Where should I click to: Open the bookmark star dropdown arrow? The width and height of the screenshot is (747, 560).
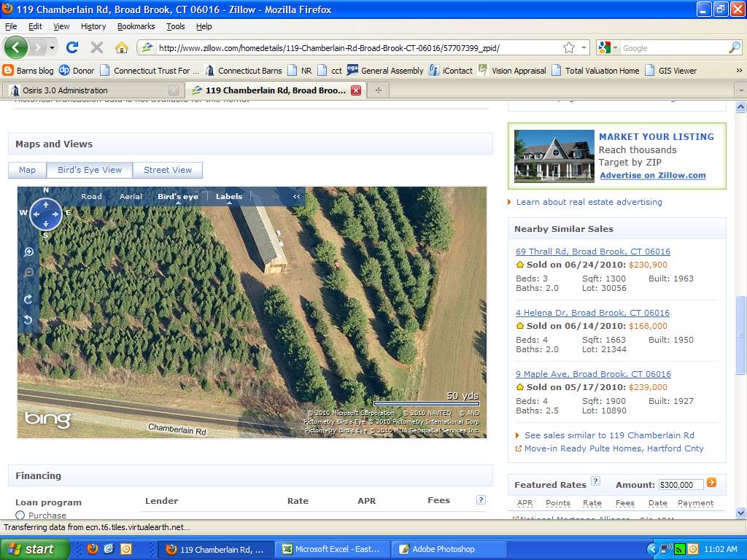click(584, 47)
